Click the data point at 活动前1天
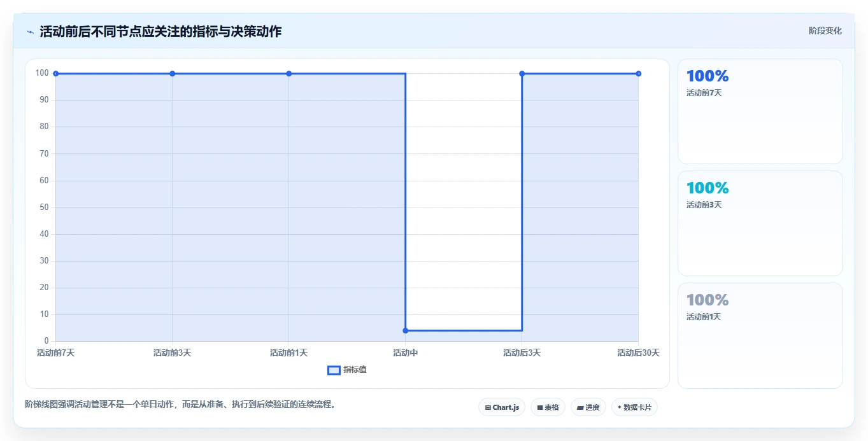The image size is (868, 441). point(289,74)
